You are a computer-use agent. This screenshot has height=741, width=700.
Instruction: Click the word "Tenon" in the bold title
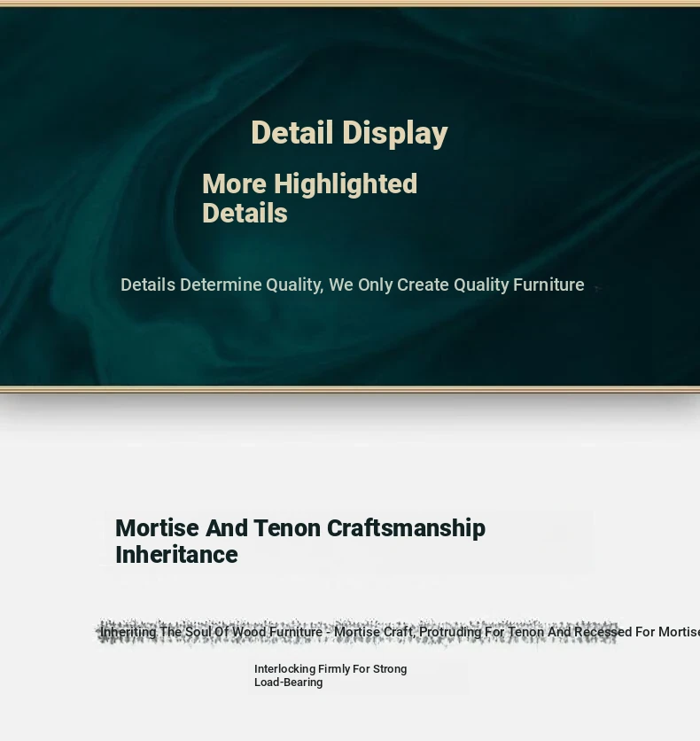click(x=287, y=528)
